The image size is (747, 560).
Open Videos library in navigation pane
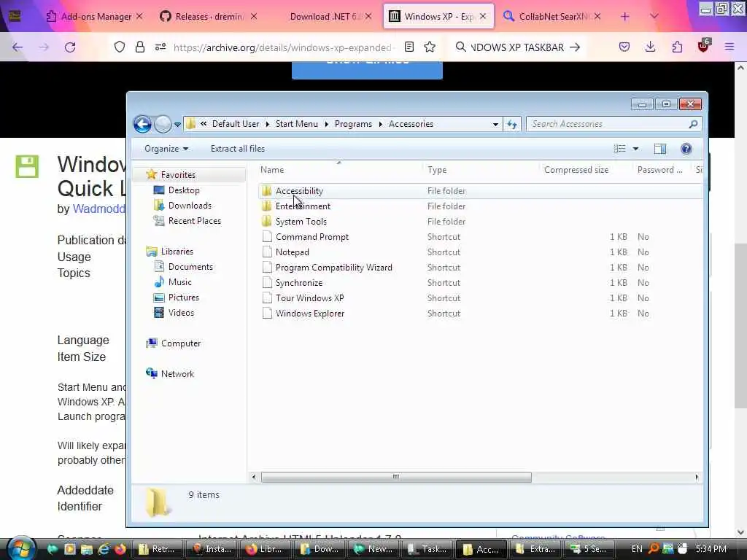[181, 312]
